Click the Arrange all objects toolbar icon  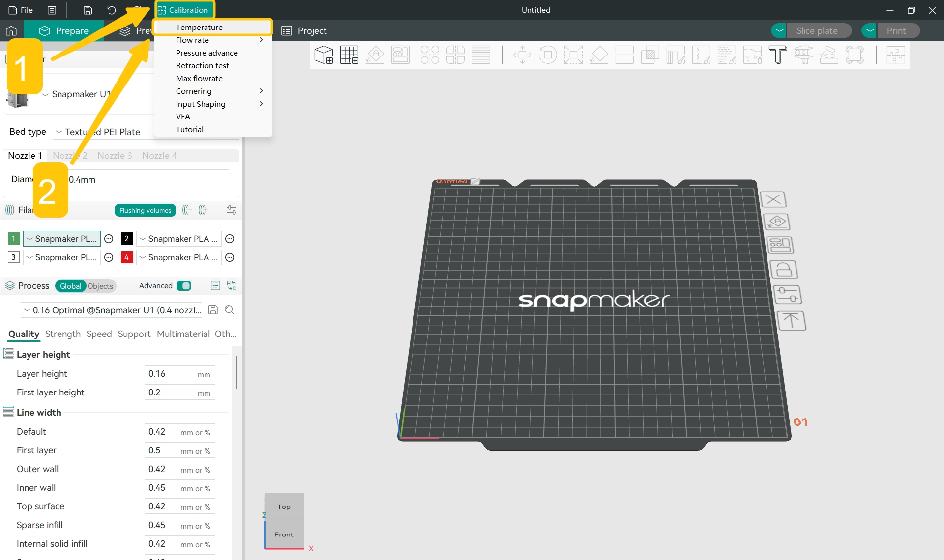click(x=400, y=55)
